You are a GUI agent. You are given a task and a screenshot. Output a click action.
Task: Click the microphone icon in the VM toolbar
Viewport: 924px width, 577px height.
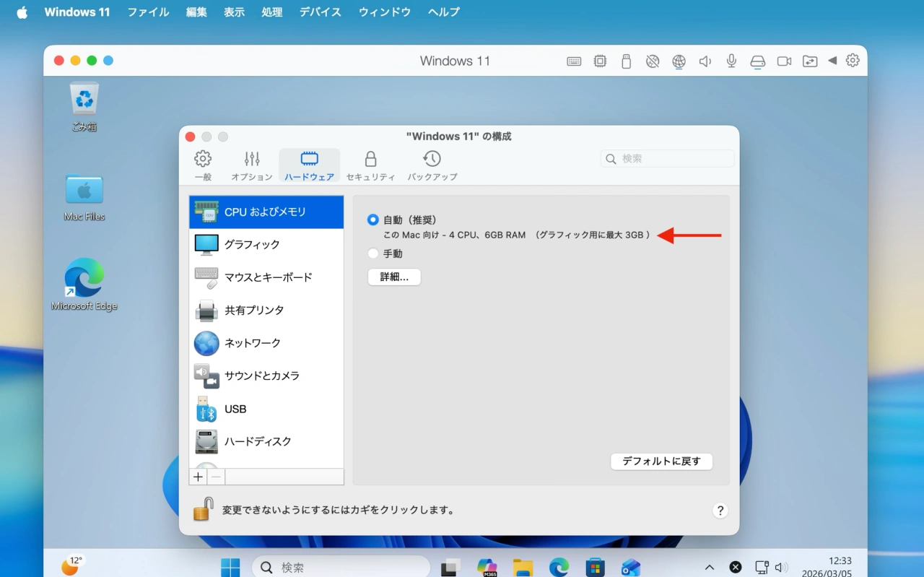731,61
